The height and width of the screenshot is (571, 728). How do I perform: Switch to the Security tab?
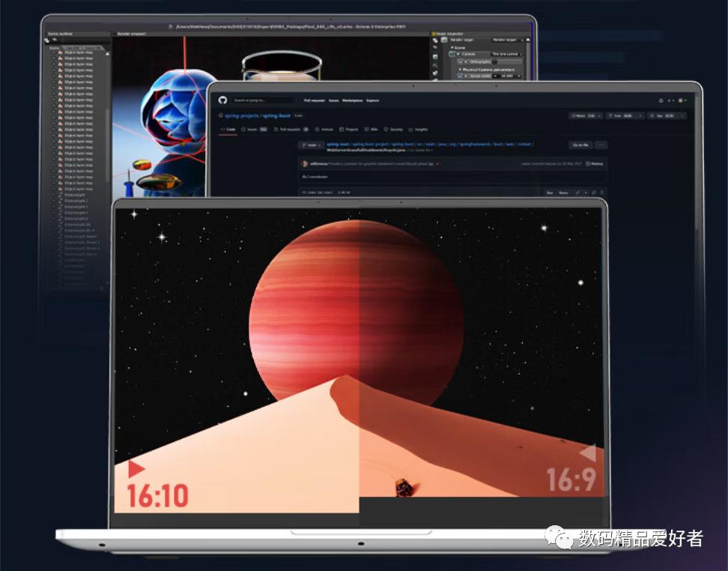[392, 130]
